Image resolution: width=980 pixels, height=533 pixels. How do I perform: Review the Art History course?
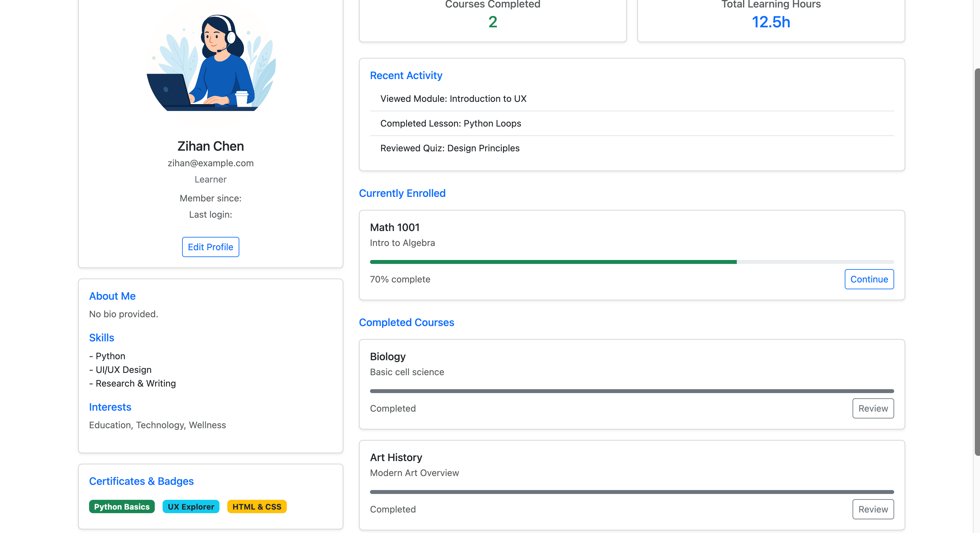click(873, 509)
